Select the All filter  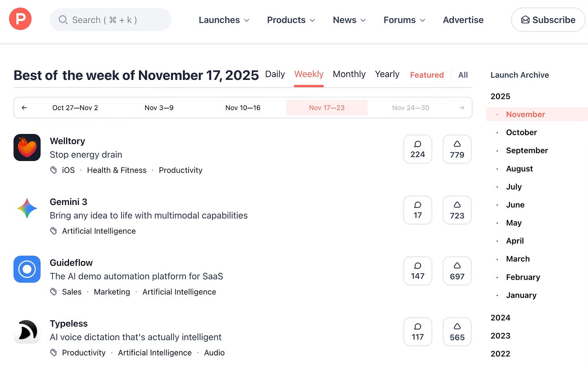(x=463, y=75)
